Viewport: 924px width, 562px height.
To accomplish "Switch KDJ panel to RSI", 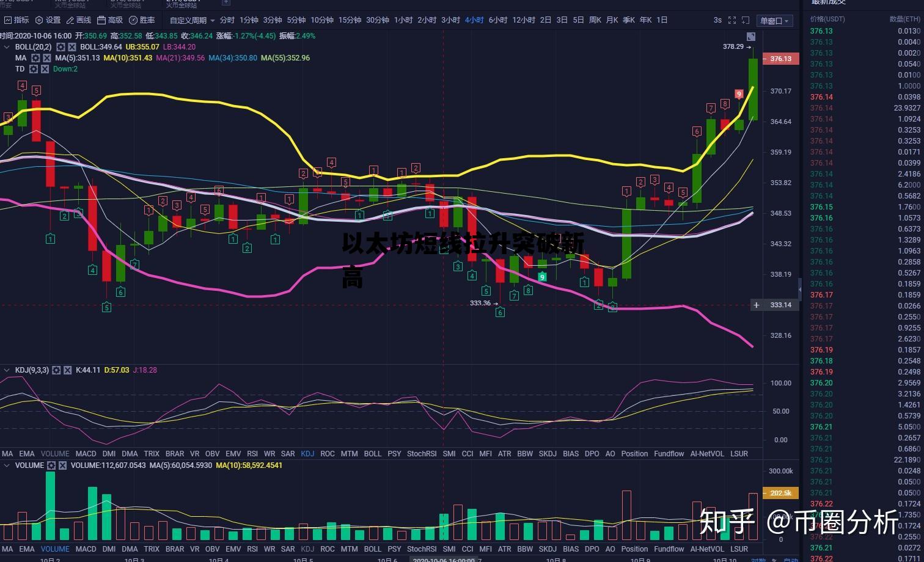I will [252, 454].
